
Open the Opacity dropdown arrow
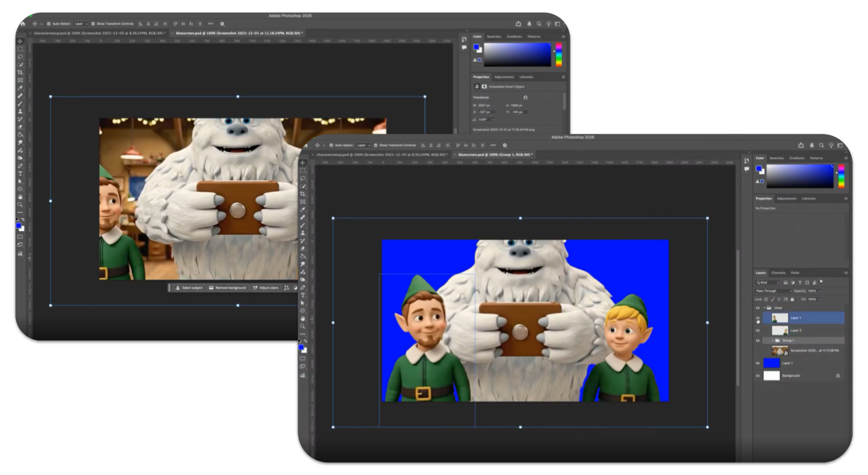tap(820, 291)
